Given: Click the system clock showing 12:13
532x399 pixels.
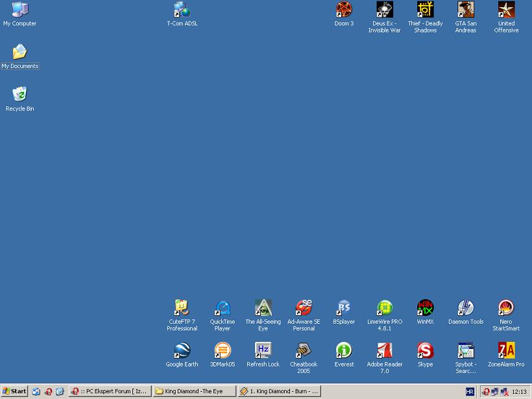Looking at the screenshot, I should click(519, 392).
